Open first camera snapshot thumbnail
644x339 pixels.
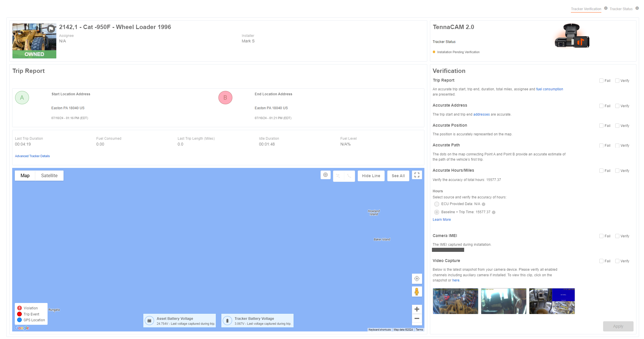pyautogui.click(x=455, y=301)
